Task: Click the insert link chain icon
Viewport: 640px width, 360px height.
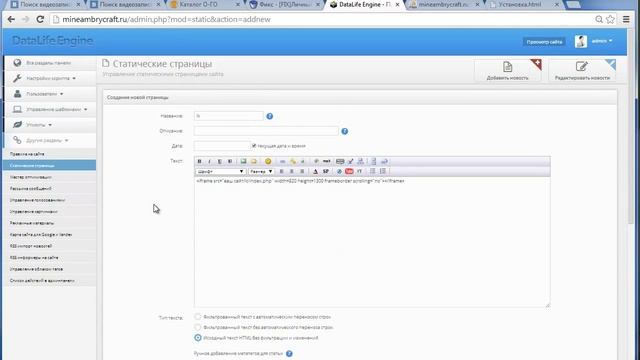Action: click(282, 161)
